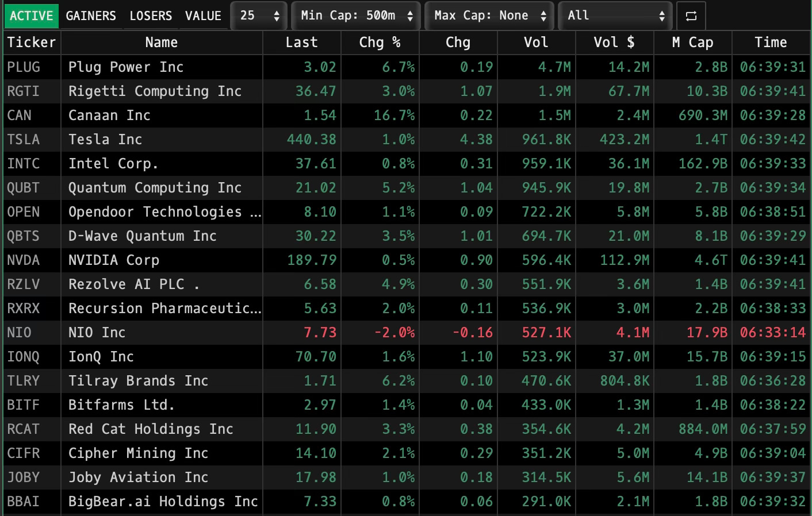
Task: Click Canaan's 16.7% change value
Action: [394, 115]
